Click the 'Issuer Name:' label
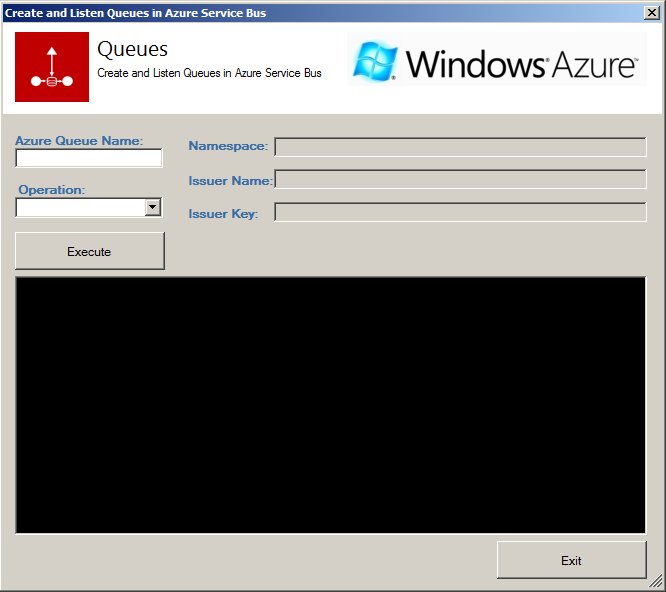666x592 pixels. [230, 181]
